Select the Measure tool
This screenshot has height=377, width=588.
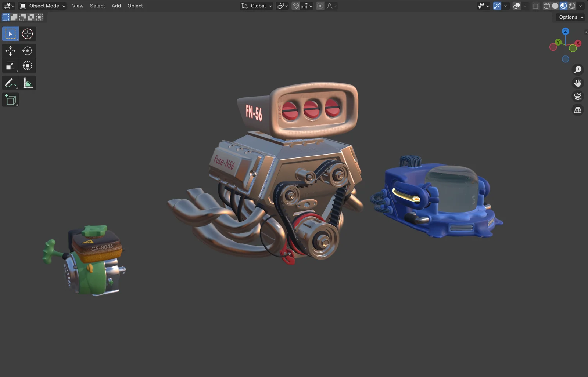point(28,83)
